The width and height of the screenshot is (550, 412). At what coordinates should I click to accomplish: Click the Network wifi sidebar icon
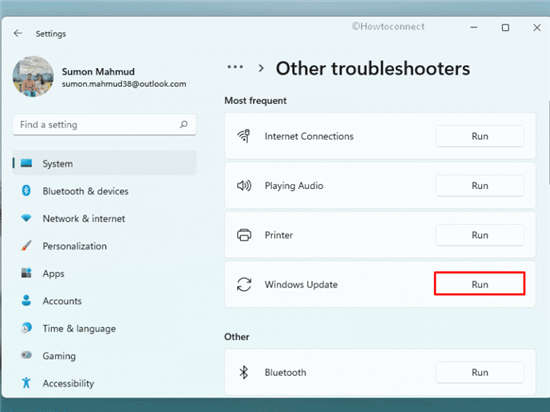click(x=26, y=218)
